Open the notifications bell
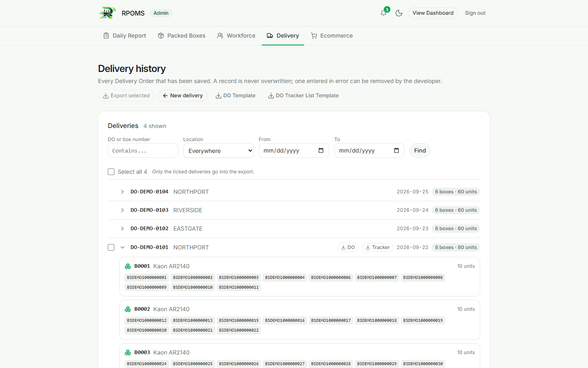 pyautogui.click(x=383, y=13)
